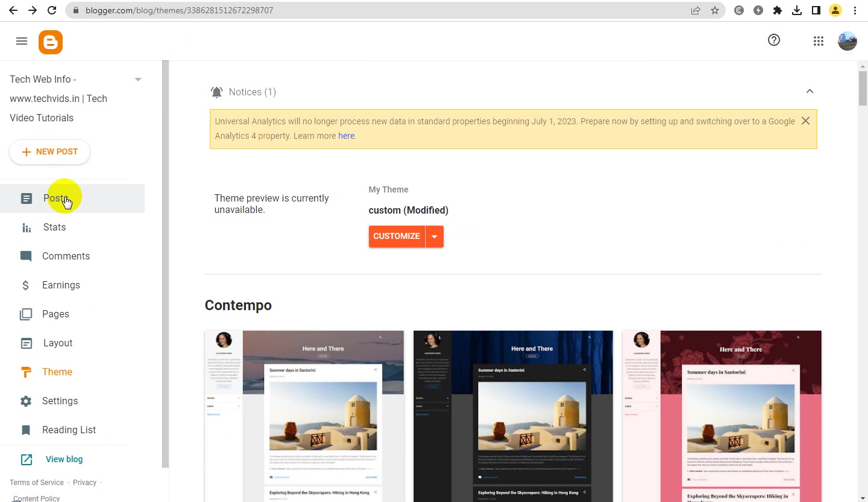Screen dimensions: 868x502
Task: Open the Help question mark icon
Action: tap(774, 40)
